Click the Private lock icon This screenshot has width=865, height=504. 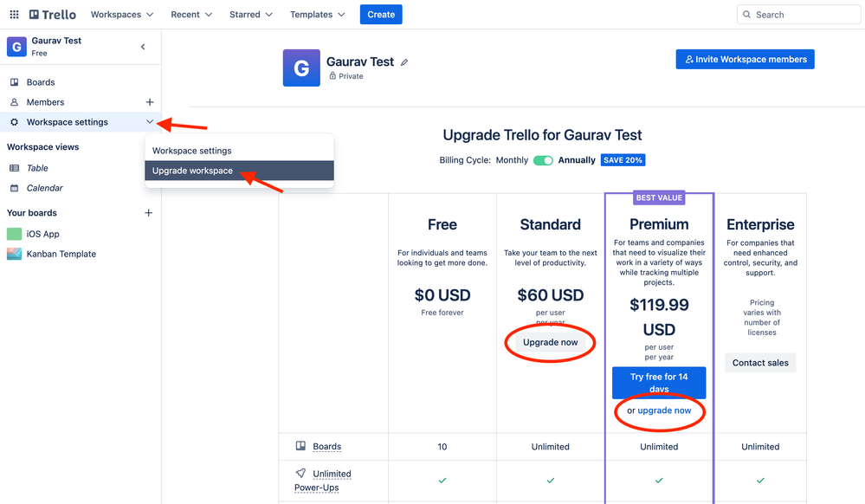pyautogui.click(x=332, y=75)
